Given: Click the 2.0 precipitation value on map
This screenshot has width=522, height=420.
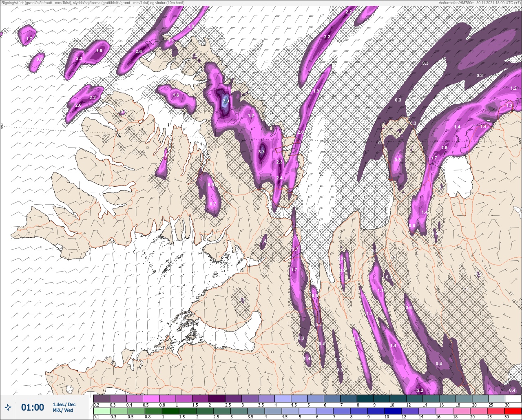Looking at the screenshot, I should pos(301,133).
